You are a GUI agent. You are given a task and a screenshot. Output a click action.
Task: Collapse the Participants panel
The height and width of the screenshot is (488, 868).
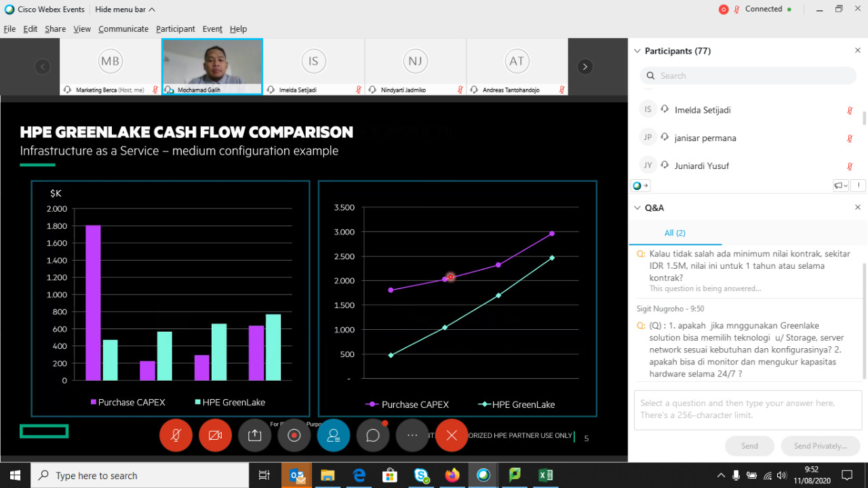637,51
